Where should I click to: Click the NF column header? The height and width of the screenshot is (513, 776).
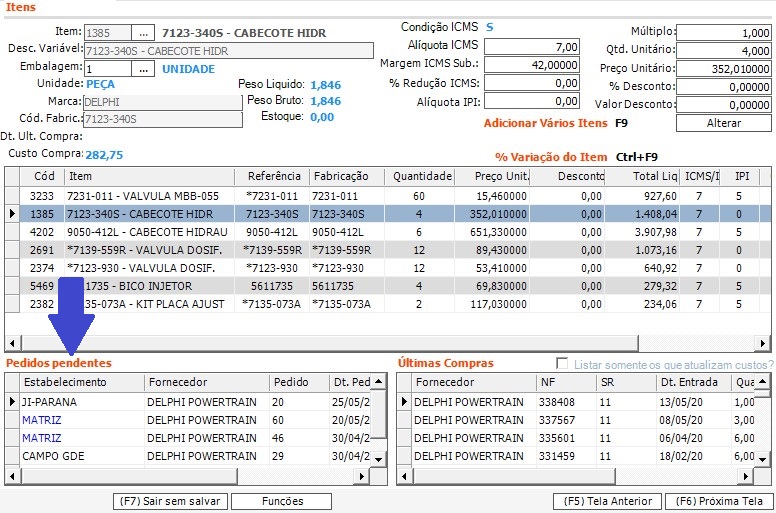pyautogui.click(x=566, y=382)
